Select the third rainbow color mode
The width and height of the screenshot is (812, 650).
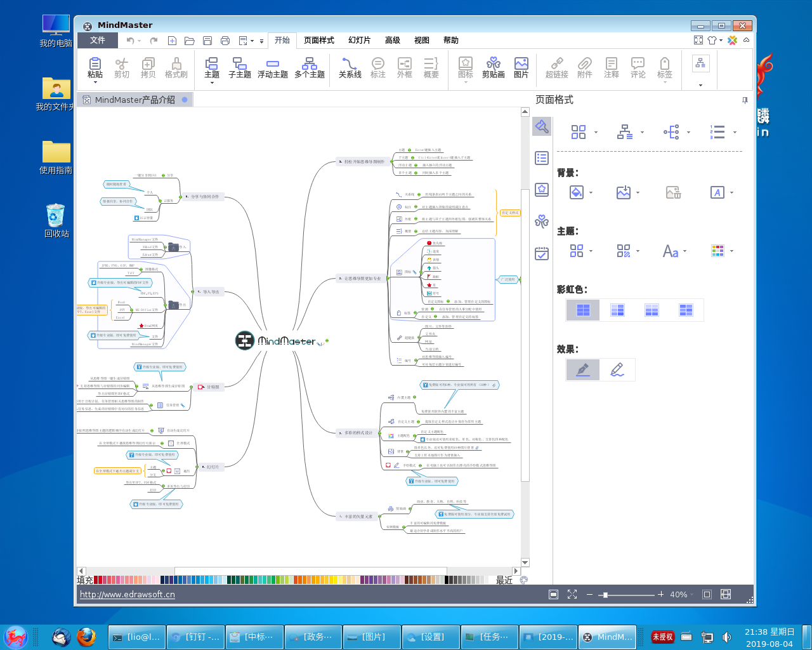(x=652, y=310)
